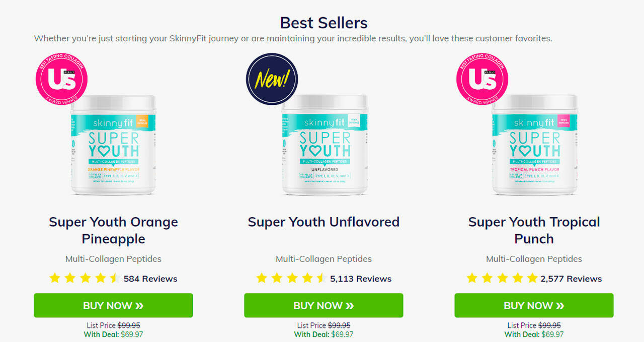Open Super Youth Tropical Punch title link
This screenshot has height=342, width=644.
(x=534, y=230)
